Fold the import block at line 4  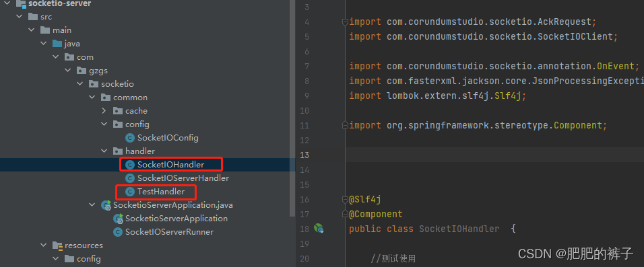[x=345, y=22]
